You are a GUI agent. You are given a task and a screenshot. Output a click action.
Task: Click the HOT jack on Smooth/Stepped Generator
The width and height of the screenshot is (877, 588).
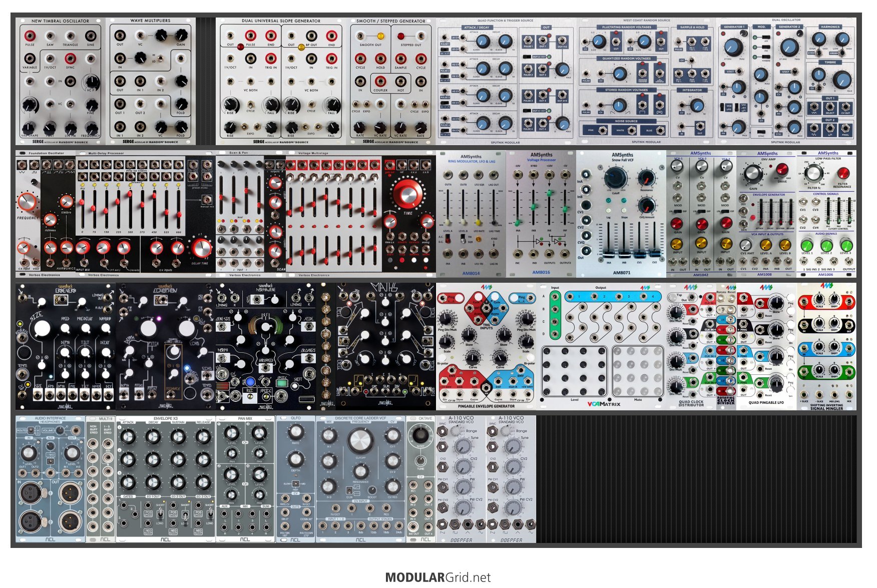400,81
